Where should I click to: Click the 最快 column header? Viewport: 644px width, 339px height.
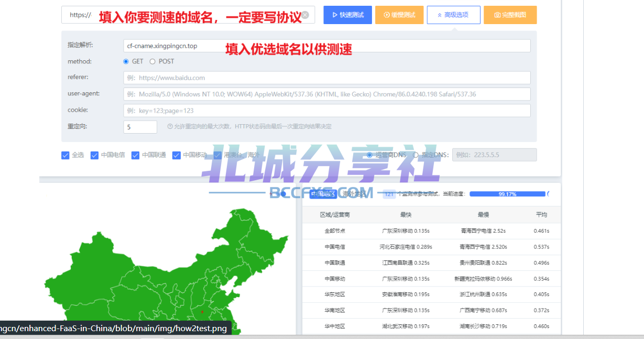coord(406,215)
